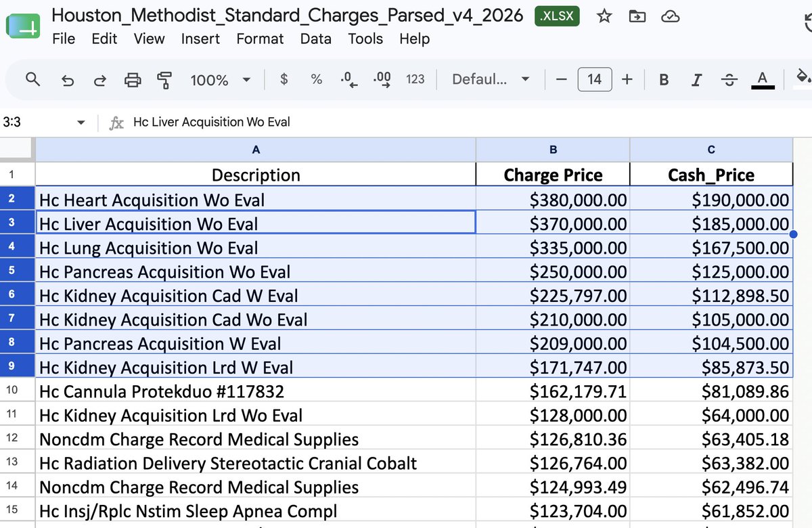The height and width of the screenshot is (528, 812).
Task: Click the Description header cell
Action: click(x=256, y=175)
